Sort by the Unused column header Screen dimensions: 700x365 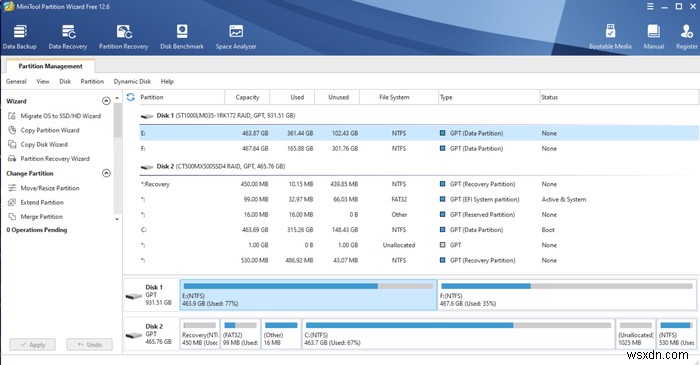pos(338,97)
